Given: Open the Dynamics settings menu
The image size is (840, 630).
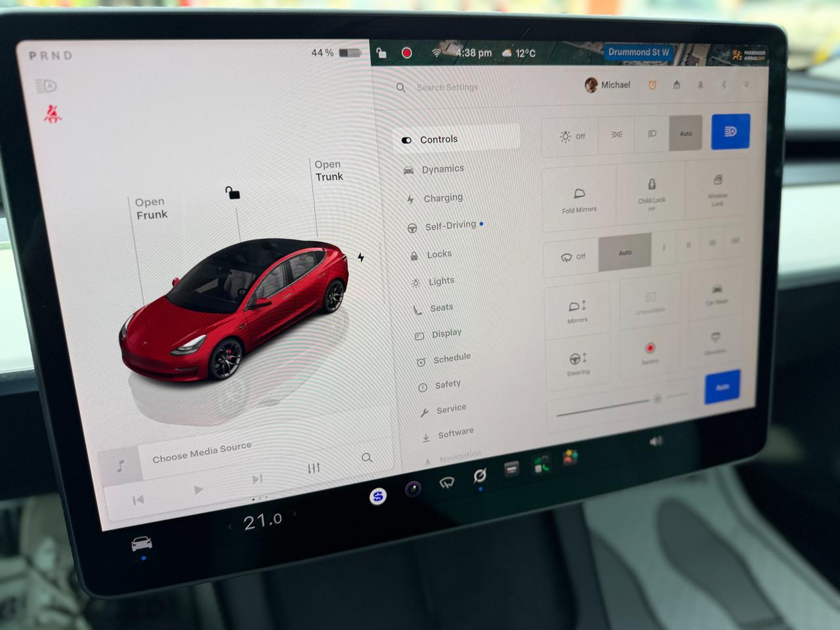Looking at the screenshot, I should tap(434, 169).
